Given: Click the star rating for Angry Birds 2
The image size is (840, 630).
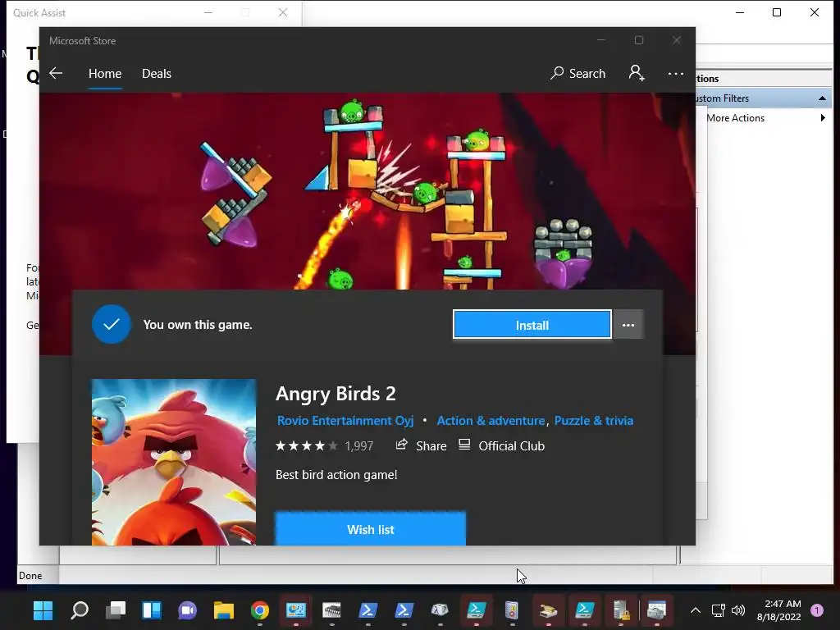Looking at the screenshot, I should pos(307,445).
